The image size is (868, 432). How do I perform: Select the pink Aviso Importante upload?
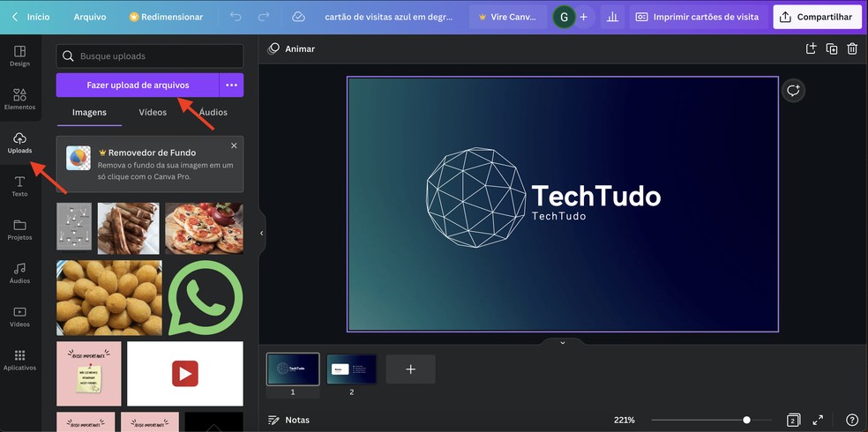click(88, 374)
